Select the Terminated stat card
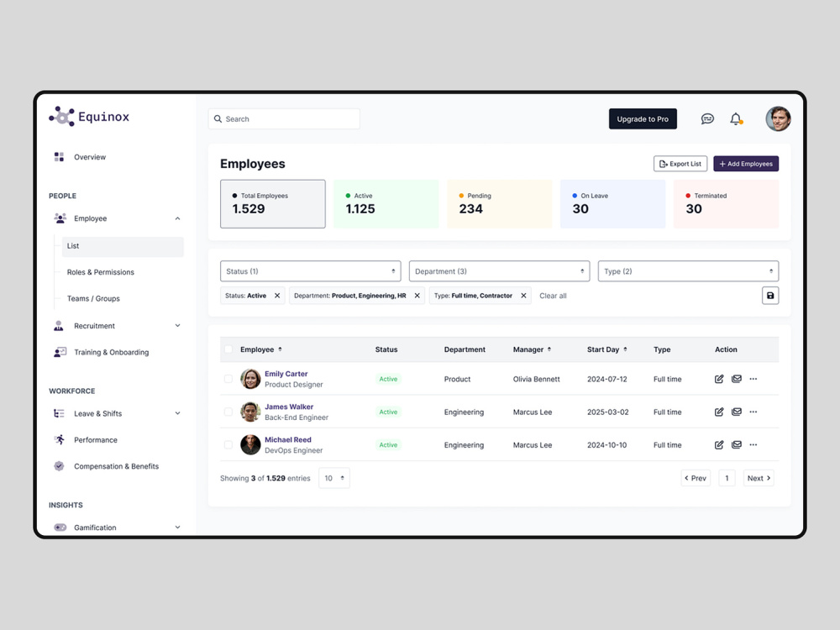Viewport: 840px width, 630px height. [726, 203]
